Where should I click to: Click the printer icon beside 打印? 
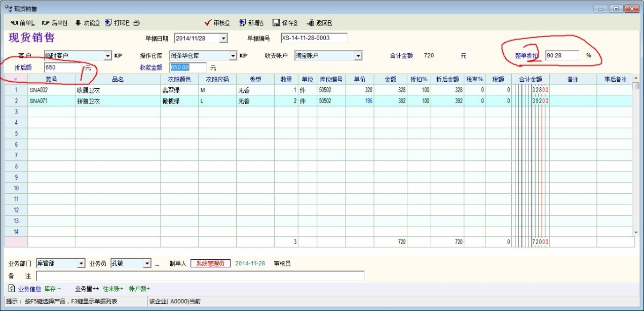pos(136,23)
